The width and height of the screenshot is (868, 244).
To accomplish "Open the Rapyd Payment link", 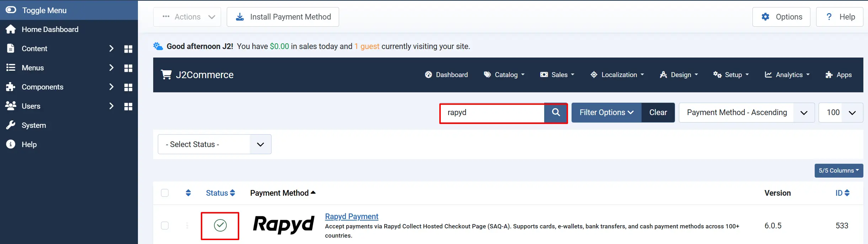I will tap(352, 216).
